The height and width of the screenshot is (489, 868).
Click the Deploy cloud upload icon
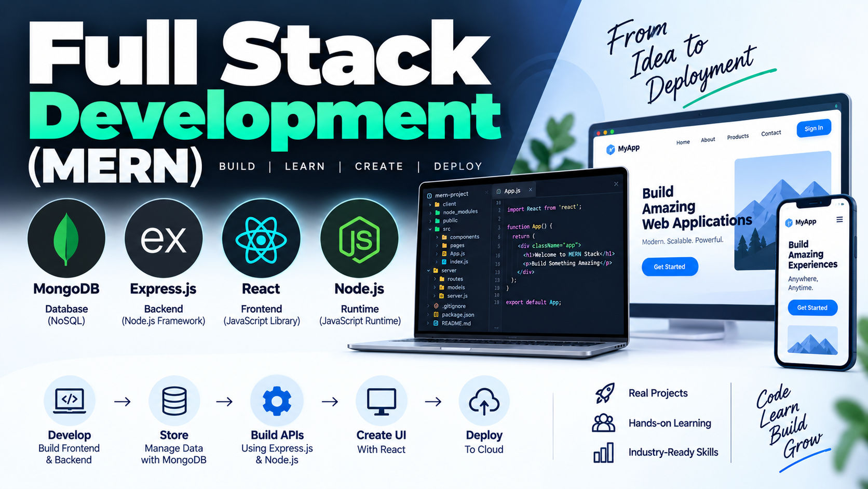point(484,402)
